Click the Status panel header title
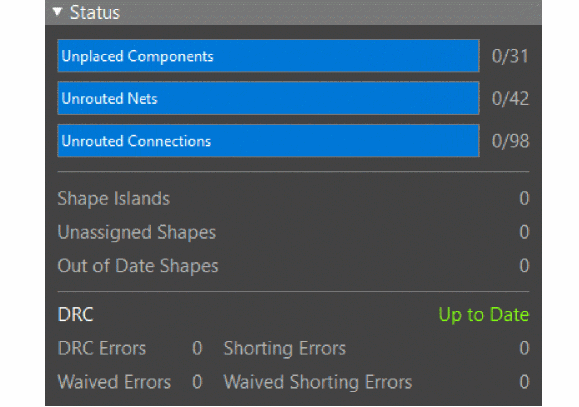This screenshot has height=407, width=579. [x=95, y=13]
